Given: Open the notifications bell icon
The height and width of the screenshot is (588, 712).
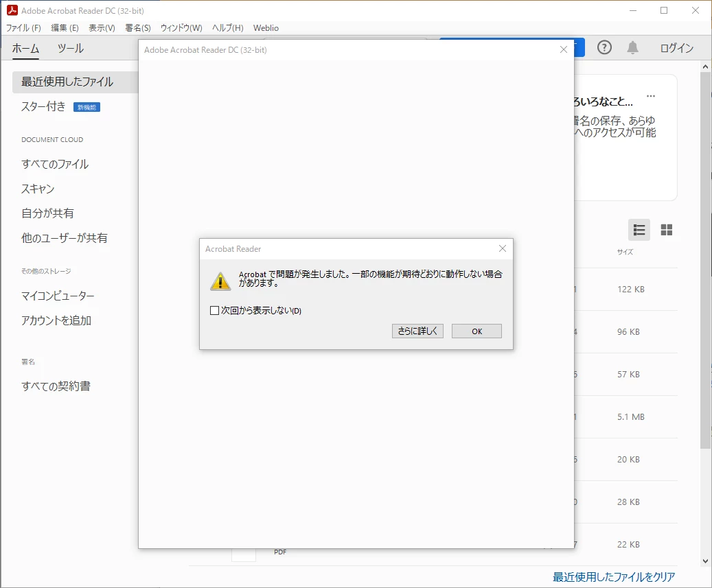Looking at the screenshot, I should [632, 47].
